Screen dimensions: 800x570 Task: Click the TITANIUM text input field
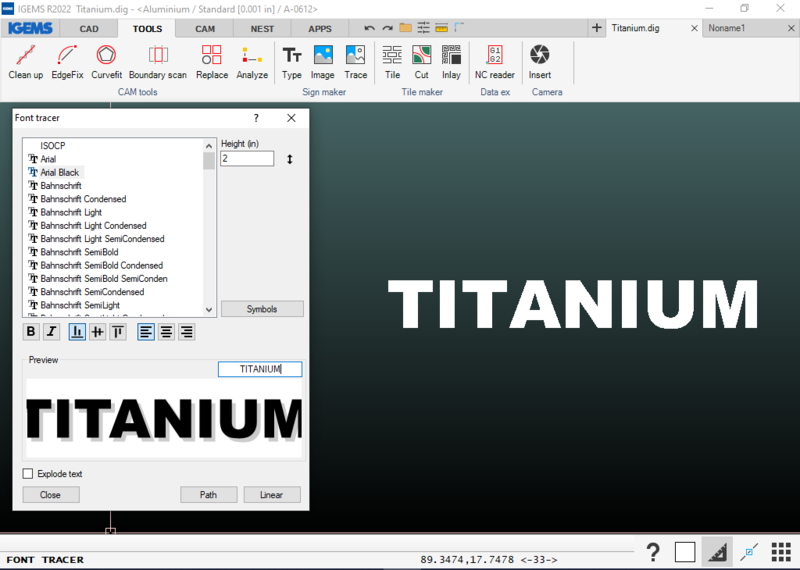[x=260, y=369]
